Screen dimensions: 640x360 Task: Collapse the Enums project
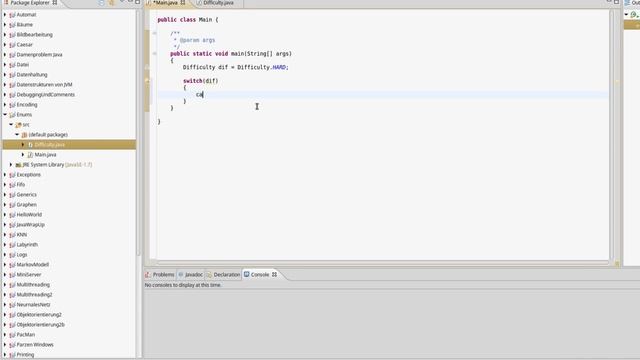click(x=5, y=115)
